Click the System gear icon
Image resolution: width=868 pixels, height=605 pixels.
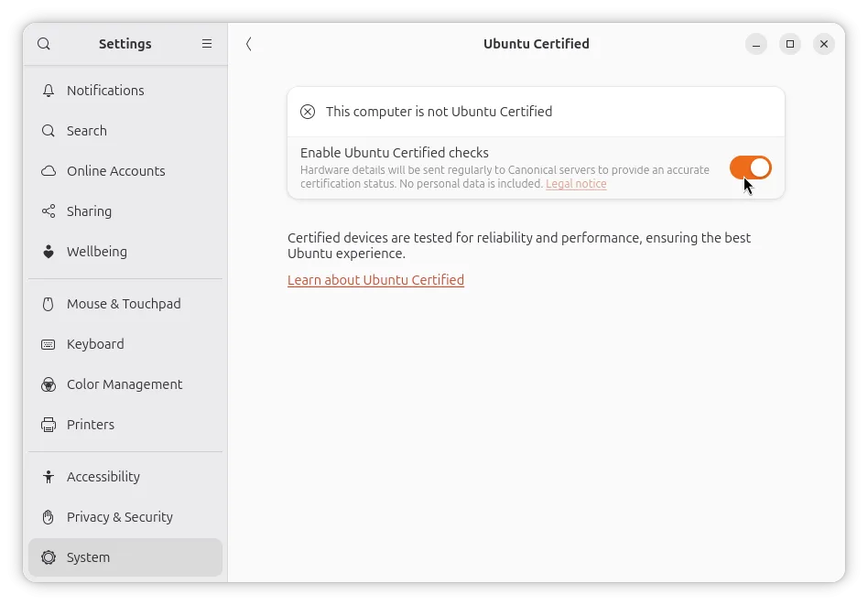[x=49, y=557]
